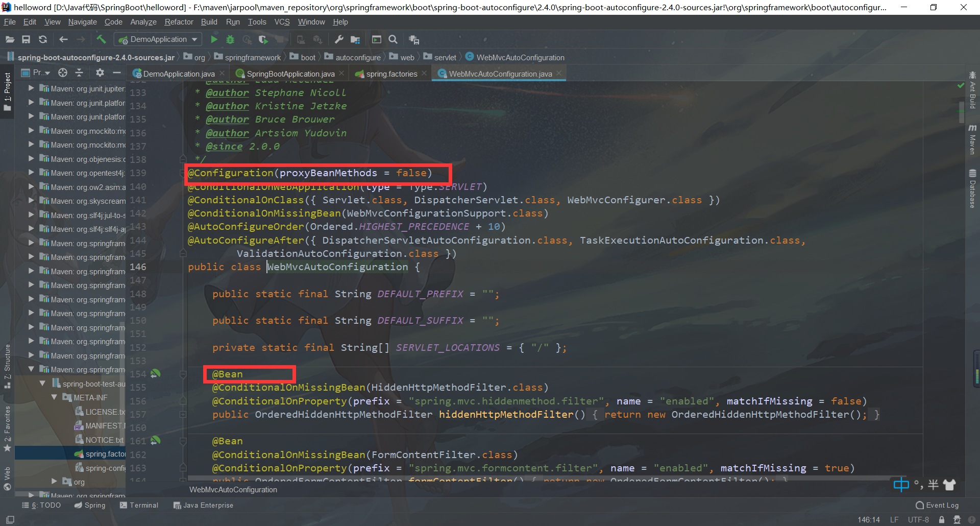Open the Refactor menu
Image resolution: width=980 pixels, height=526 pixels.
point(179,22)
